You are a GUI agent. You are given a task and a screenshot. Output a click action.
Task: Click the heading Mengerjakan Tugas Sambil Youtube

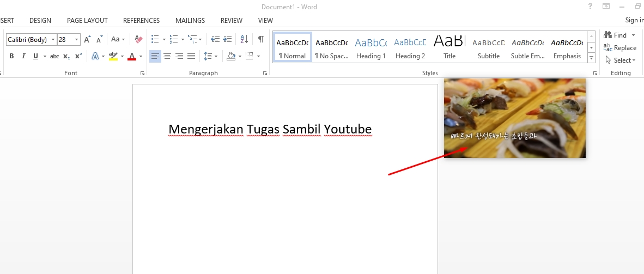click(x=270, y=130)
